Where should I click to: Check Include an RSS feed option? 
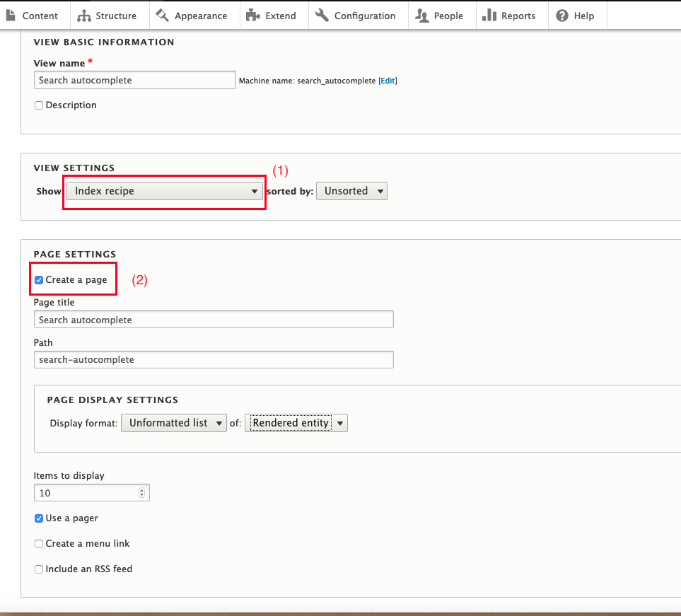click(39, 569)
